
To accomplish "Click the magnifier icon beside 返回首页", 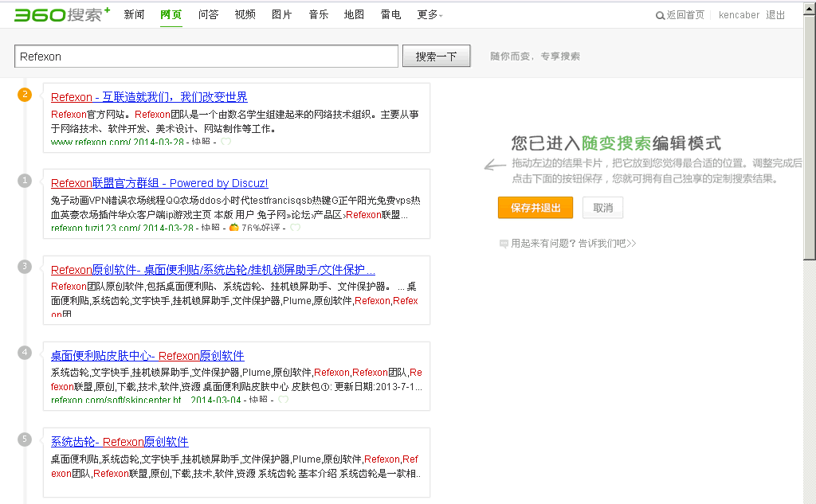I will [x=660, y=16].
